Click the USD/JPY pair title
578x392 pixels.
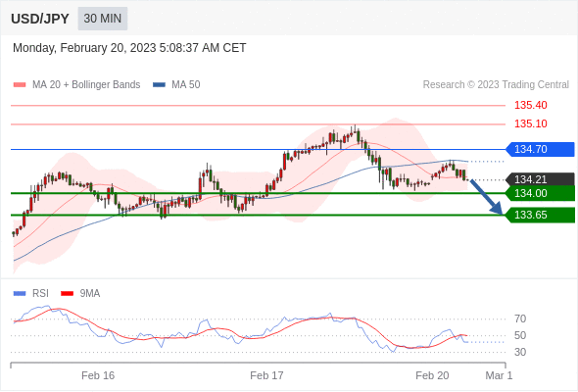tap(40, 19)
